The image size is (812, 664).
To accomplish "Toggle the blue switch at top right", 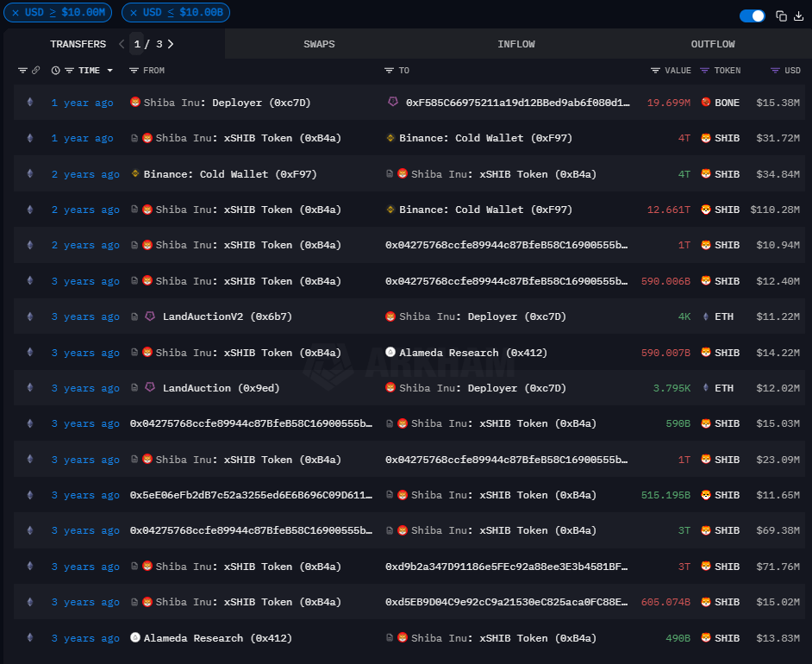I will pos(752,16).
